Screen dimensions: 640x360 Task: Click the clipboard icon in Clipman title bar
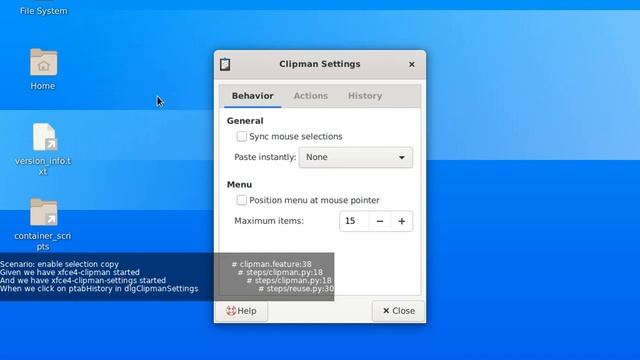pos(225,64)
